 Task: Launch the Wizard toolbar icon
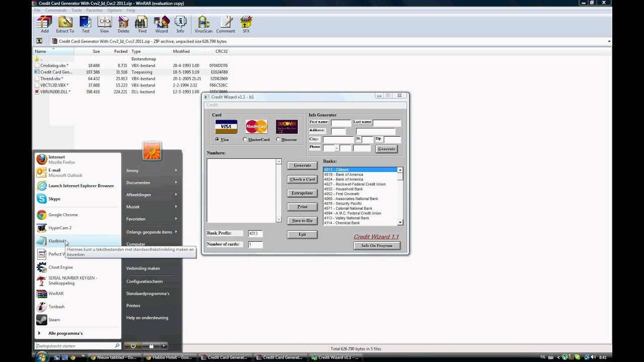point(162,24)
